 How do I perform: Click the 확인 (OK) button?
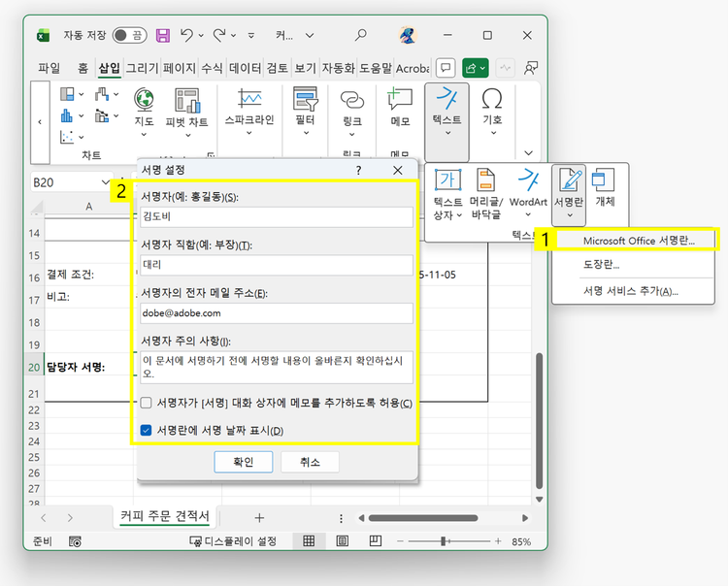point(244,462)
